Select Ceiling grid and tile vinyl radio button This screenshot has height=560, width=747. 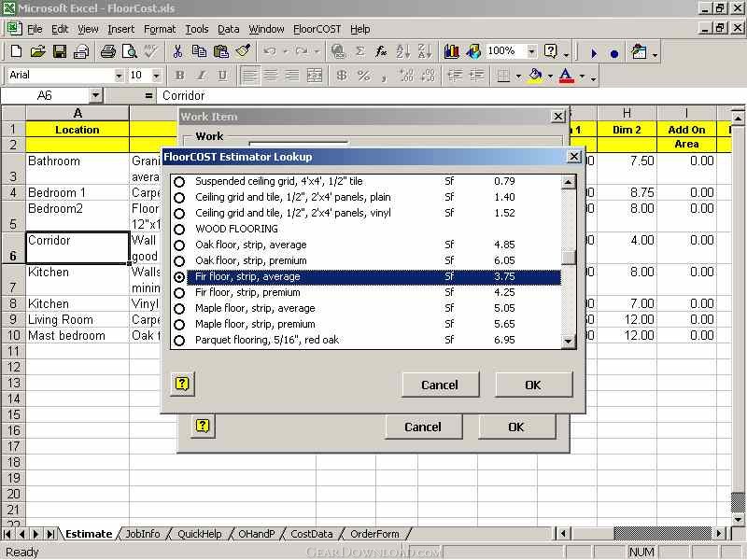pyautogui.click(x=179, y=214)
